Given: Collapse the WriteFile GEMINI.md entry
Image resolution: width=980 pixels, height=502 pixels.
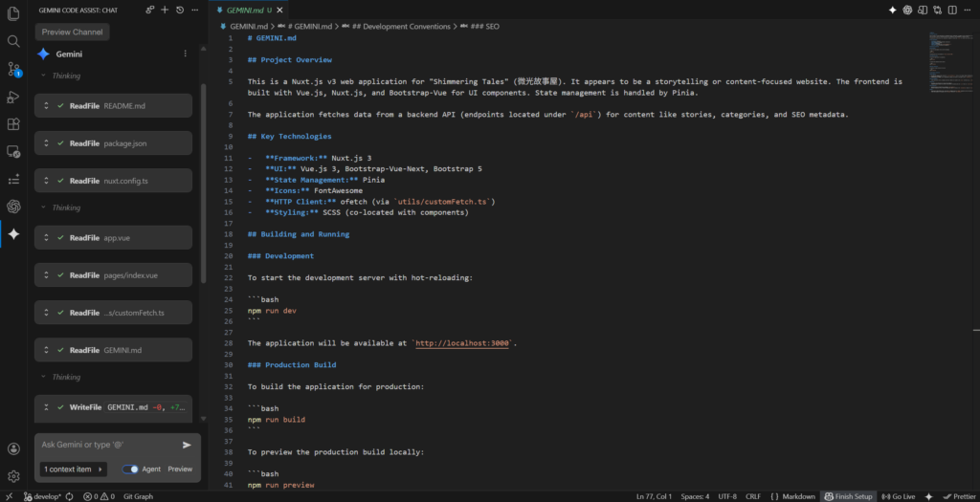Looking at the screenshot, I should pyautogui.click(x=43, y=407).
